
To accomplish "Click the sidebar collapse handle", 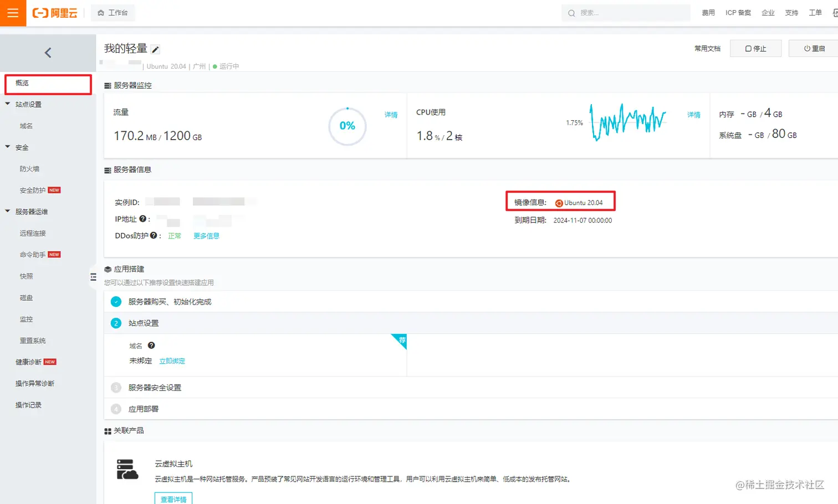I will point(93,277).
